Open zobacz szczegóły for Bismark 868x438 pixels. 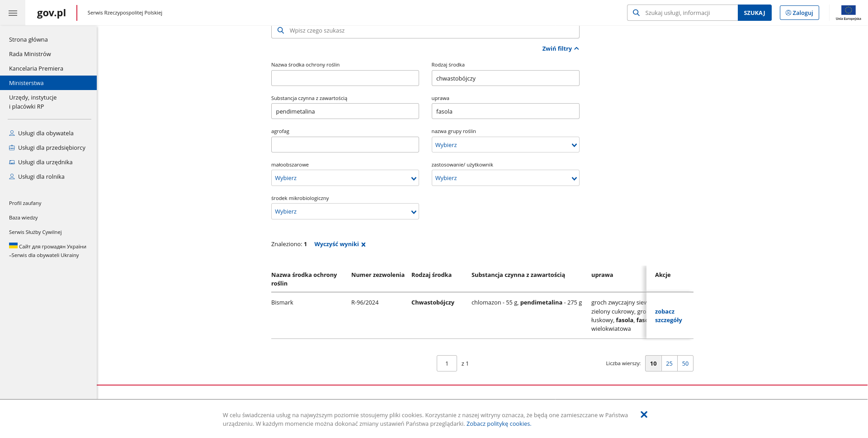coord(668,316)
